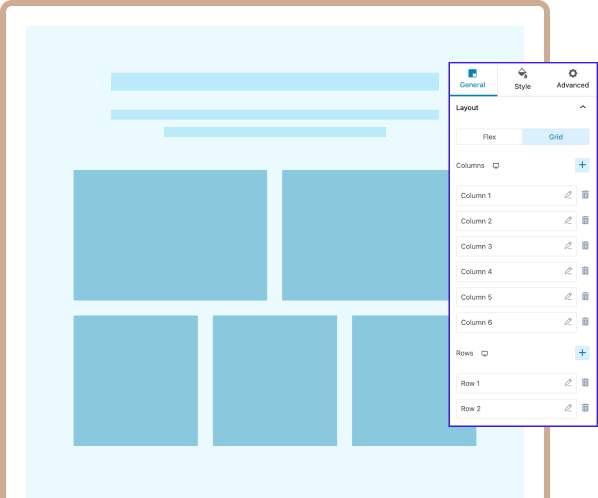Click the pencil icon for Column 3
Viewport: 598px width, 498px height.
coord(568,246)
